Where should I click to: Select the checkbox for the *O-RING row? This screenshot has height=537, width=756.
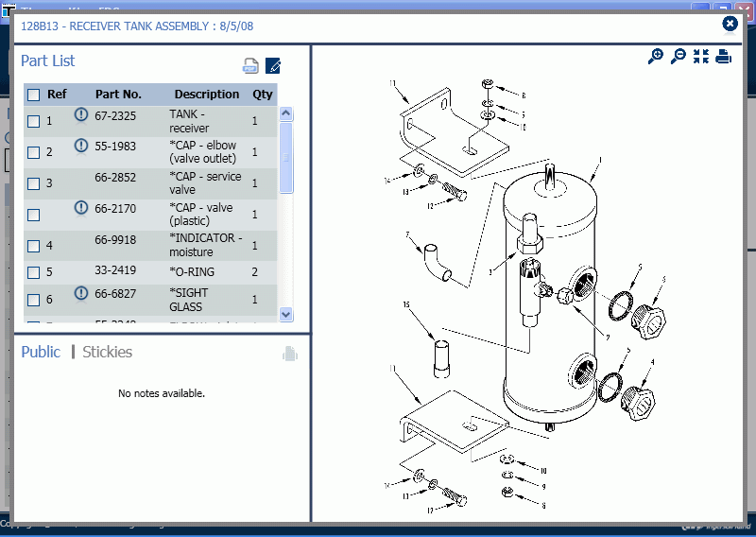34,273
